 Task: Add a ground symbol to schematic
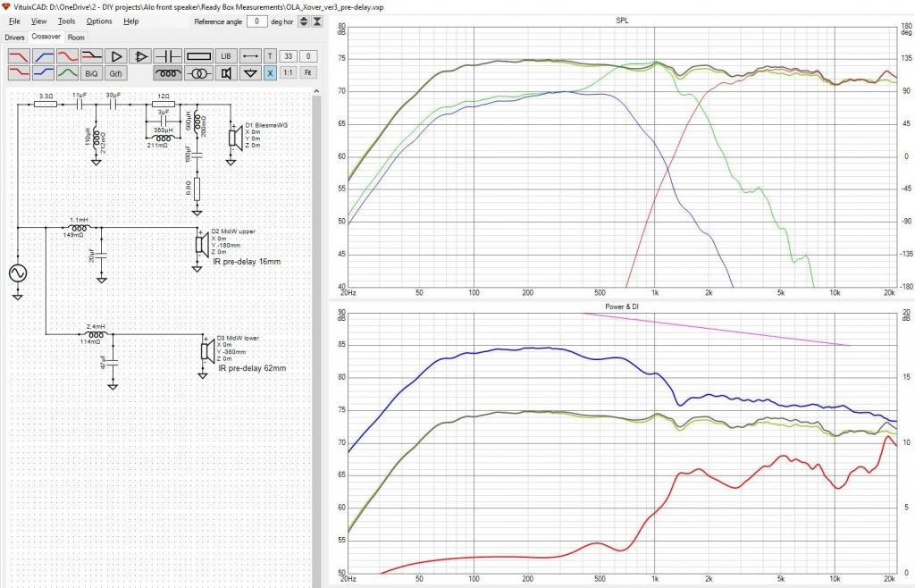pyautogui.click(x=251, y=73)
